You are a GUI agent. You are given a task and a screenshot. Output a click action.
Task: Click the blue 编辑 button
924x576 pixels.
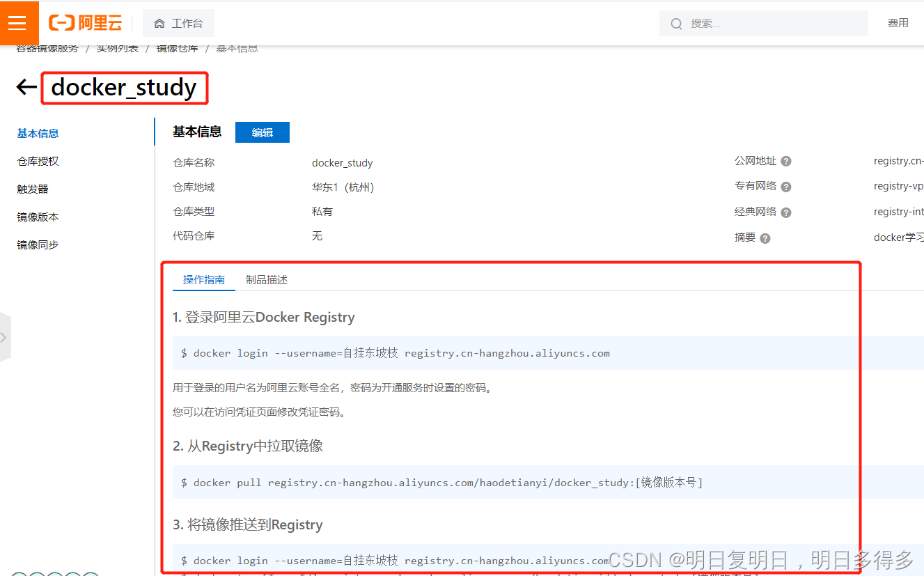tap(263, 132)
